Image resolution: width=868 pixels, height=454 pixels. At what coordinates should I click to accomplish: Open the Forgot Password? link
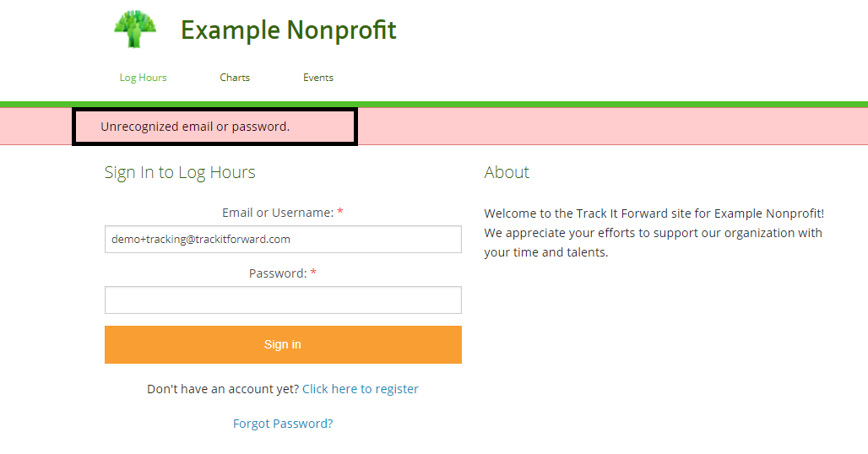(283, 424)
